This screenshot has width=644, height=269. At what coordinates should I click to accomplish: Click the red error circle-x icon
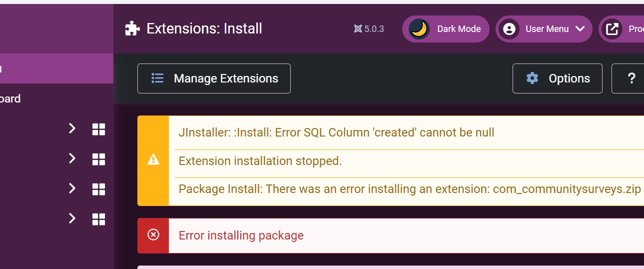click(x=153, y=235)
